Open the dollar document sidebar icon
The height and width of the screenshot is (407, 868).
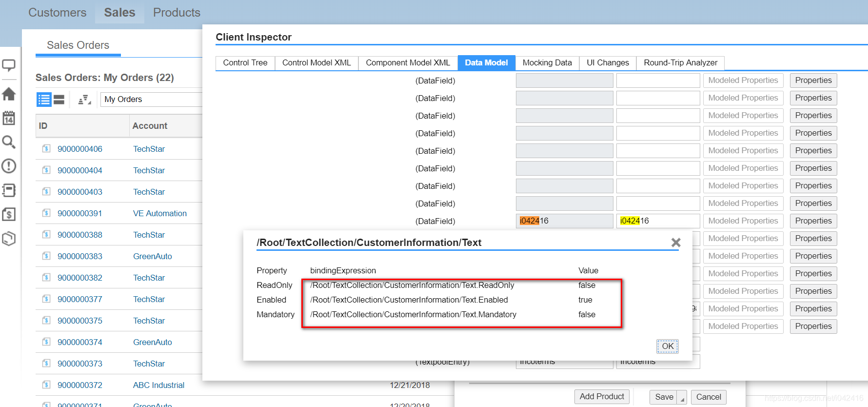tap(9, 214)
